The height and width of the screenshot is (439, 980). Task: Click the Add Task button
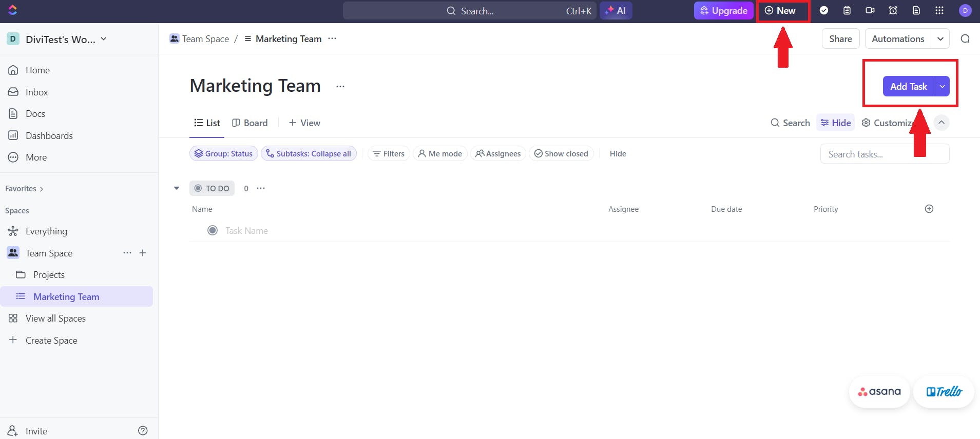coord(909,87)
